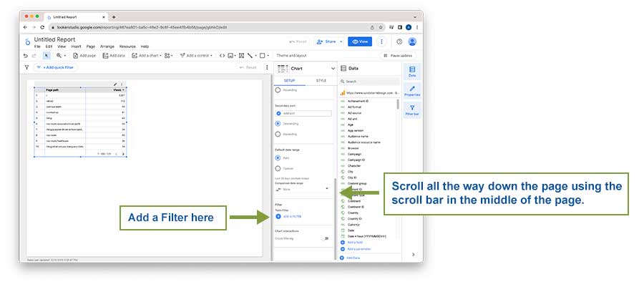Open the Shape tool dropdown arrow
644x282 pixels.
point(268,56)
